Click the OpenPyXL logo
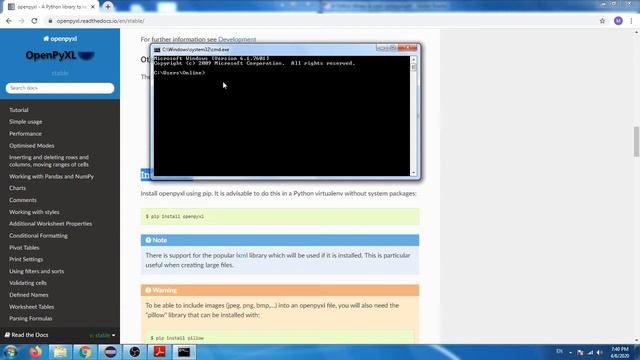The width and height of the screenshot is (640, 360). point(60,56)
